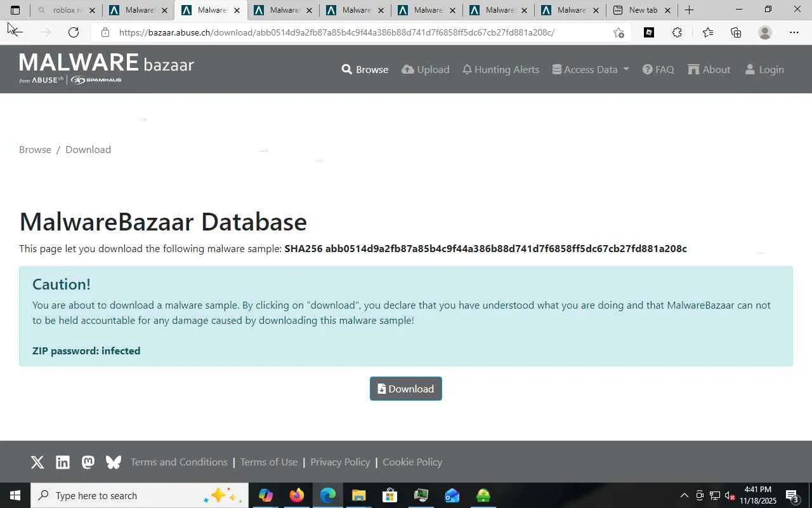
Task: Expand the Access Data dropdown menu
Action: tap(591, 69)
